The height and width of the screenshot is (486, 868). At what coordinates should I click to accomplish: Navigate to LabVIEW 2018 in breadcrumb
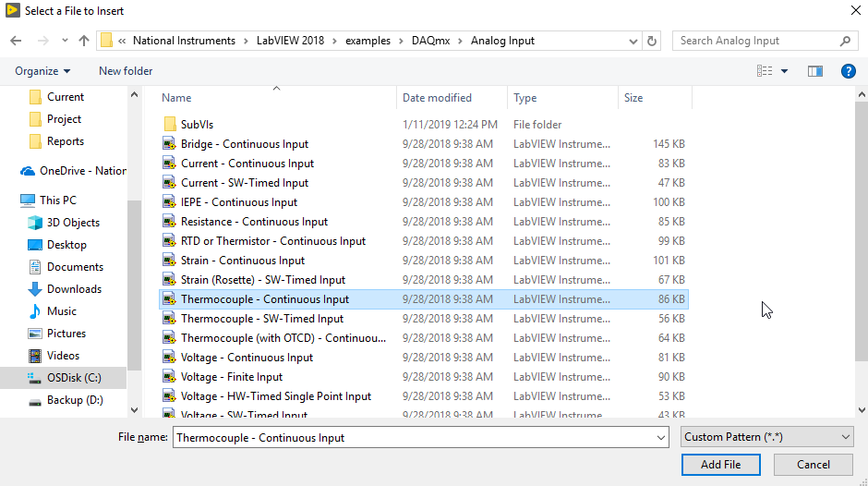[290, 41]
